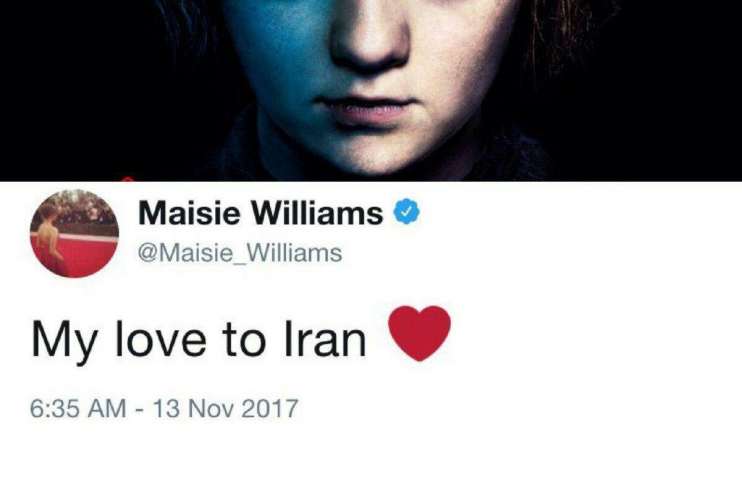Image resolution: width=742 pixels, height=490 pixels.
Task: Click the date 13 Nov 2017
Action: point(225,409)
